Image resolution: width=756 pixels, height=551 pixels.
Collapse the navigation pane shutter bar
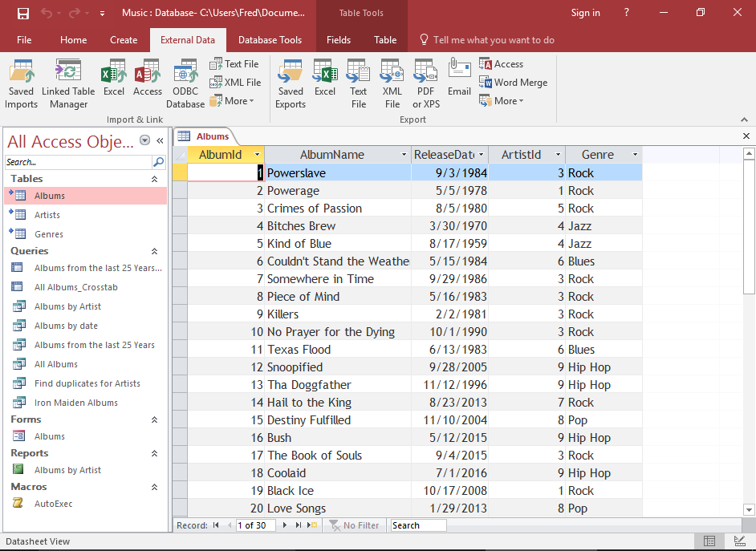tap(158, 140)
